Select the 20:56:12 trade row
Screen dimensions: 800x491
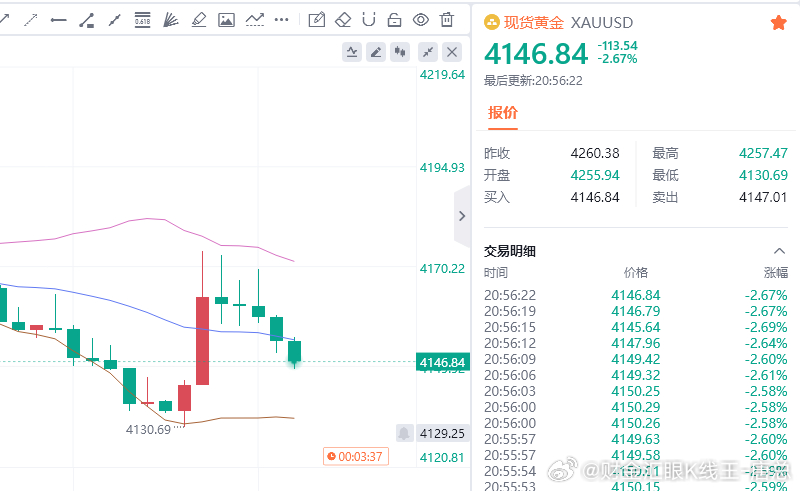[636, 343]
